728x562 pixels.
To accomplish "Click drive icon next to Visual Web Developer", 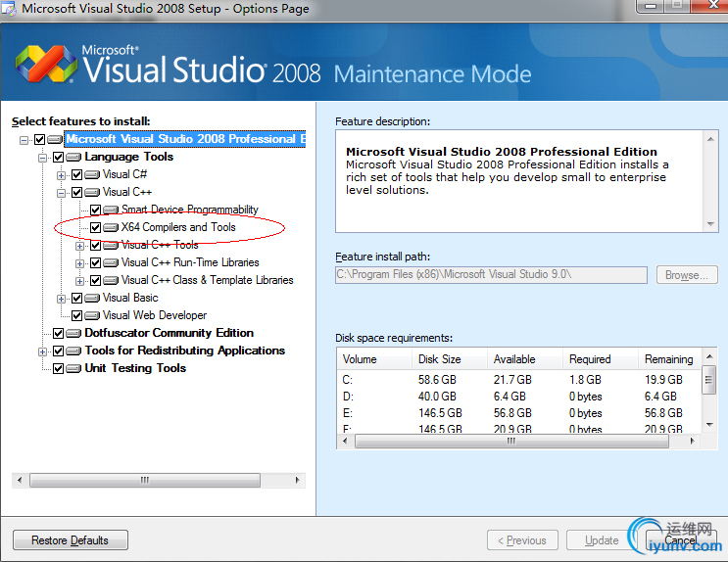I will click(92, 315).
